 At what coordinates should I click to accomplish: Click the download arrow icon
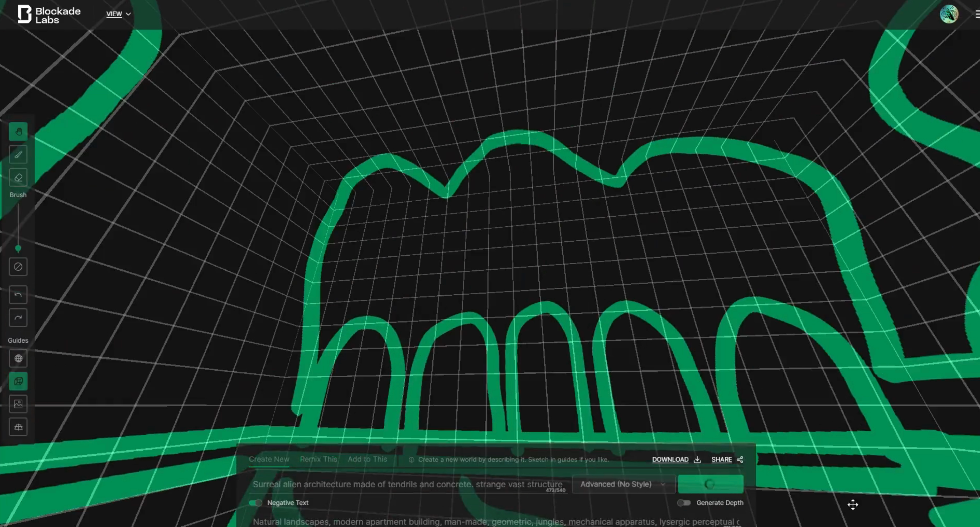[x=697, y=460]
